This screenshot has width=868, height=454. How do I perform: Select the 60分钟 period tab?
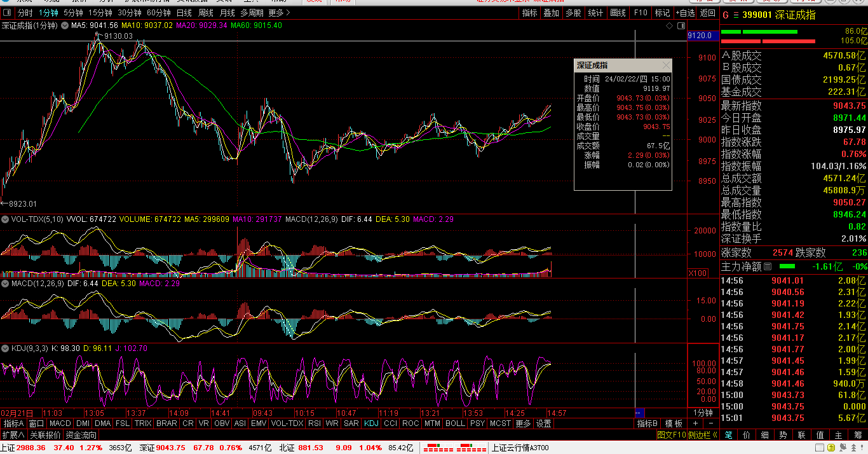158,13
